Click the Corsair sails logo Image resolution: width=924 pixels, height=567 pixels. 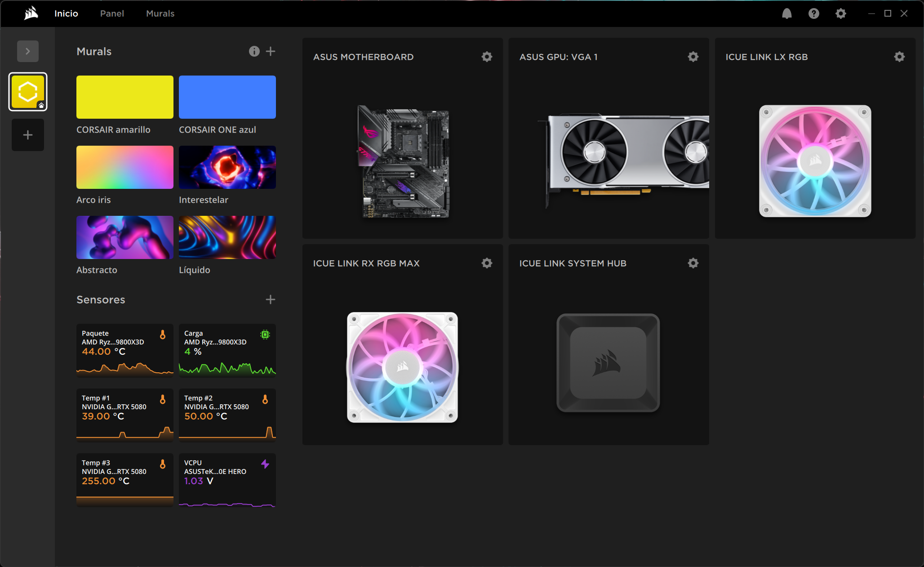tap(31, 13)
